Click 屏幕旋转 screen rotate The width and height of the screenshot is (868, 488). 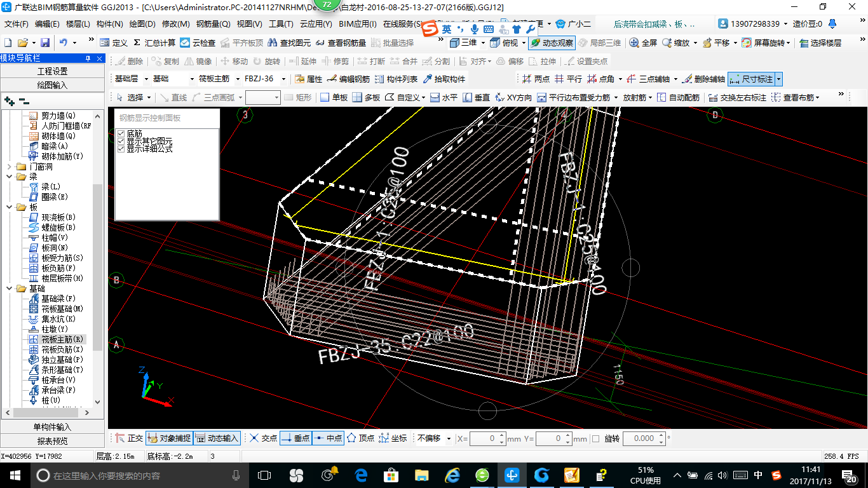click(x=764, y=43)
